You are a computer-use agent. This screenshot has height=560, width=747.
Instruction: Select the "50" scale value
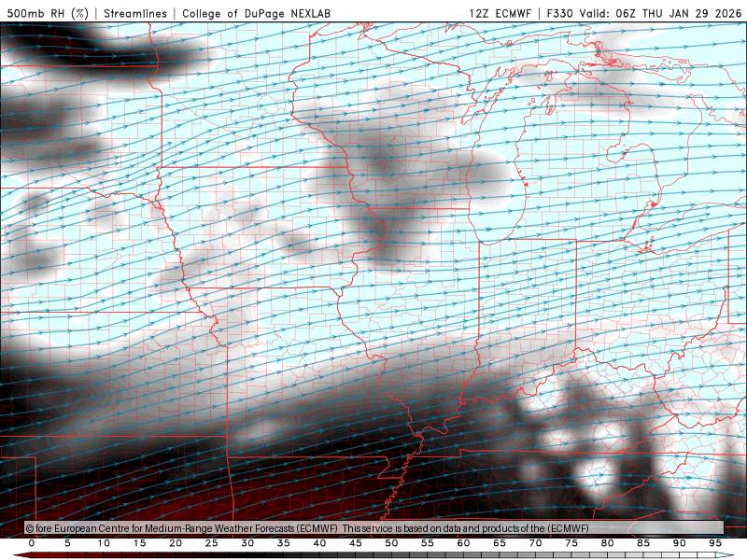[391, 543]
